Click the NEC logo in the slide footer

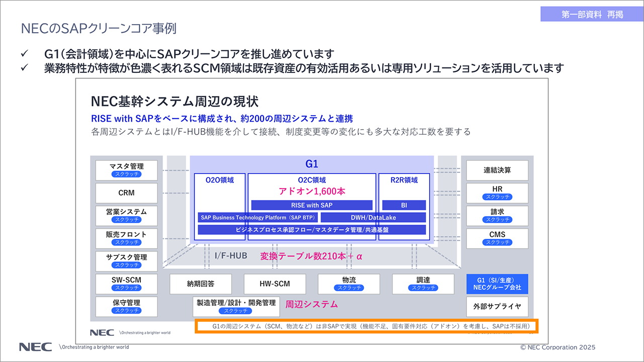pyautogui.click(x=36, y=347)
